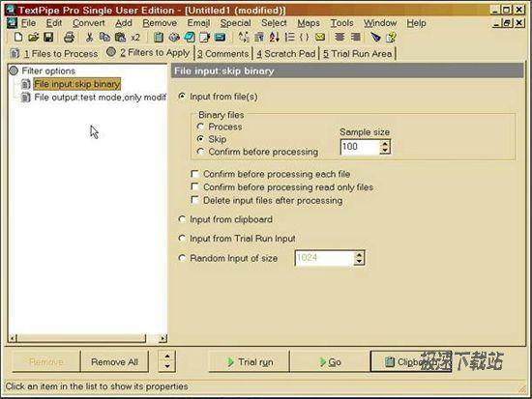Image resolution: width=532 pixels, height=399 pixels.
Task: Open the File menu
Action: (28, 23)
